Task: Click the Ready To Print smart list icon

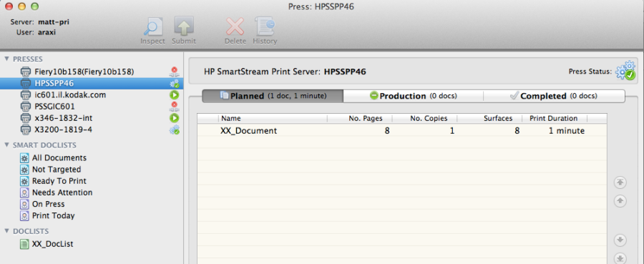Action: (x=24, y=181)
